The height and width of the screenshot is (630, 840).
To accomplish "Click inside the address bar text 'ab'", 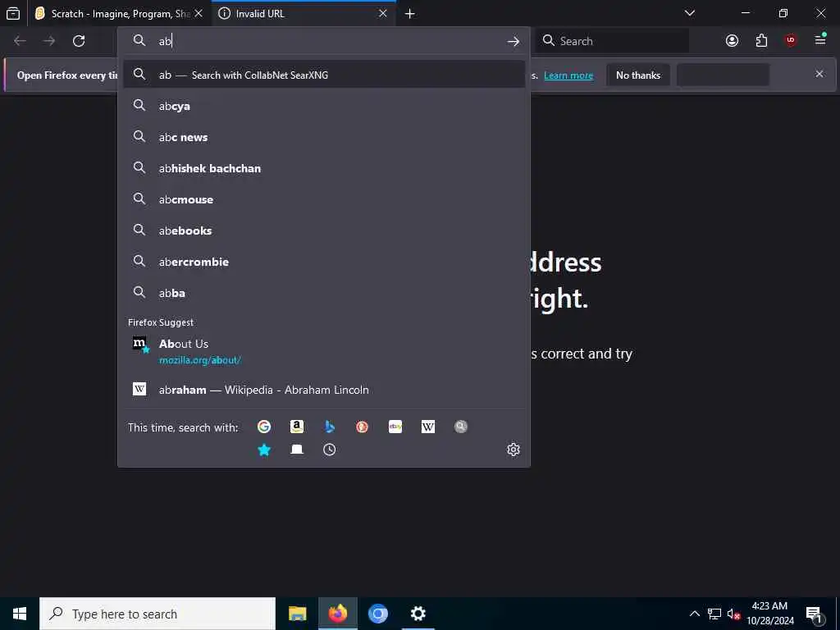I will pos(164,41).
